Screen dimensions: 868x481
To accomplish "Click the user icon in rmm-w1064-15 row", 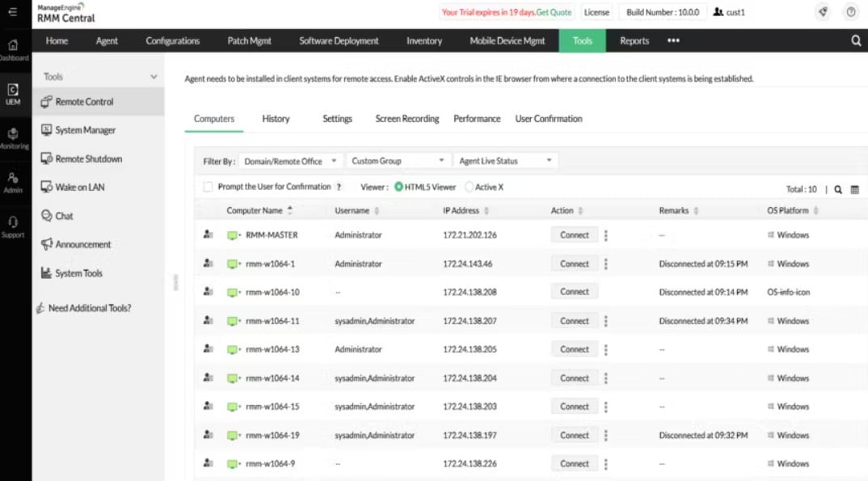I will point(209,407).
